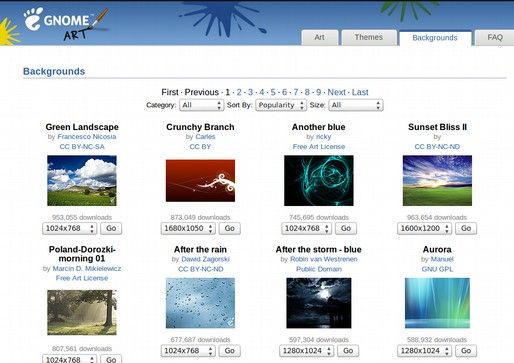Open After the storm - blue thumbnail

coord(319,303)
